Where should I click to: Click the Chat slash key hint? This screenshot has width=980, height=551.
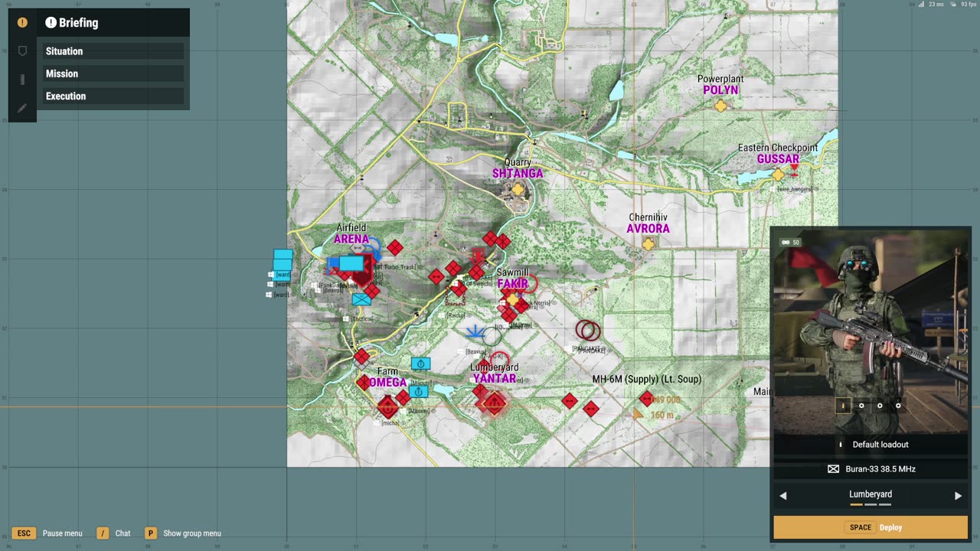(113, 533)
